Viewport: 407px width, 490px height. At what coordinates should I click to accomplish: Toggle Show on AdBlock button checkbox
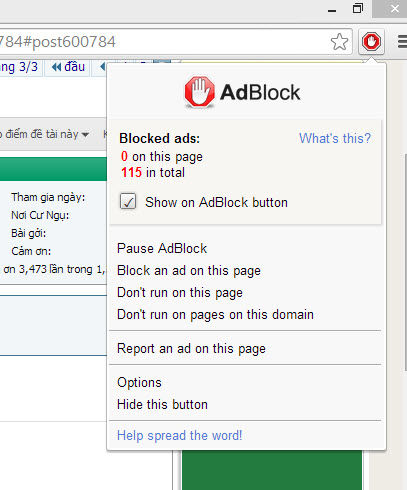click(x=128, y=201)
